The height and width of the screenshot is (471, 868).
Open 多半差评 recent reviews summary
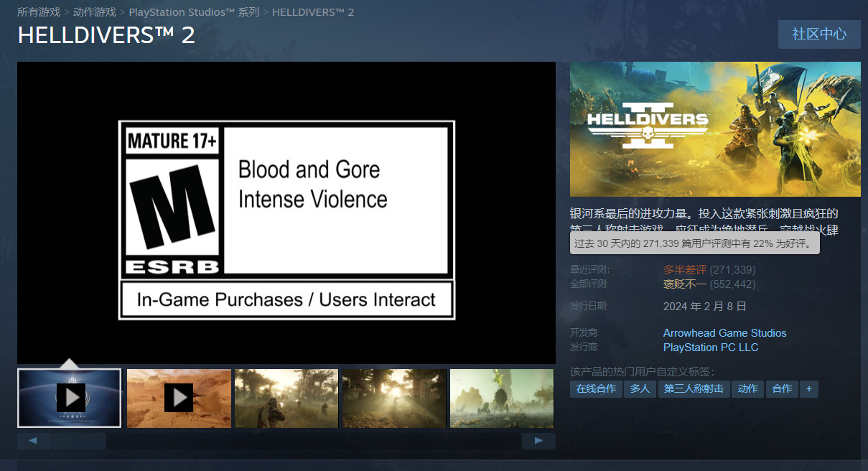coord(685,270)
